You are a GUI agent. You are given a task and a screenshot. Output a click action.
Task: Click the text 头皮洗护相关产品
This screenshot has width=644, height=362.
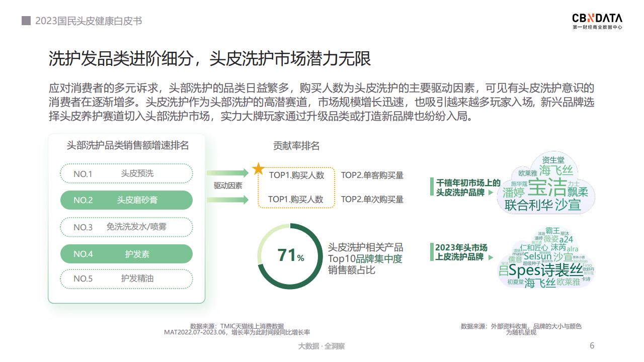click(x=366, y=248)
